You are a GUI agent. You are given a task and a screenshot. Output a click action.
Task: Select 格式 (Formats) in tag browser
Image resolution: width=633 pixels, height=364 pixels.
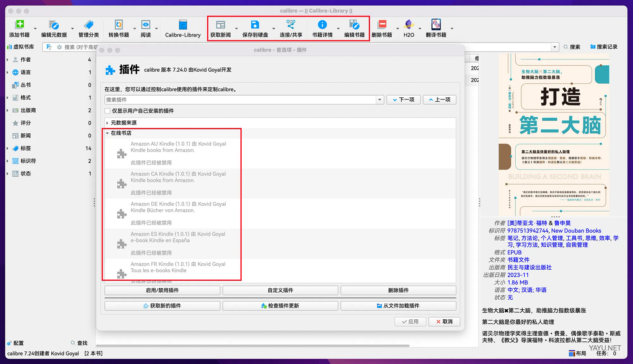tap(26, 98)
